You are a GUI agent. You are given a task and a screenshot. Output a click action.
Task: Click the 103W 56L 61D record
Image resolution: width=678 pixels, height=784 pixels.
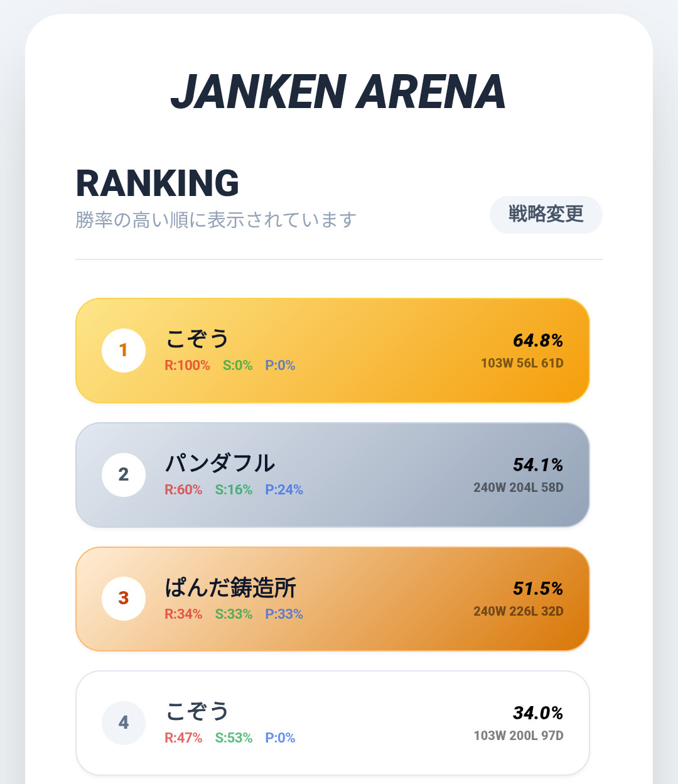522,363
